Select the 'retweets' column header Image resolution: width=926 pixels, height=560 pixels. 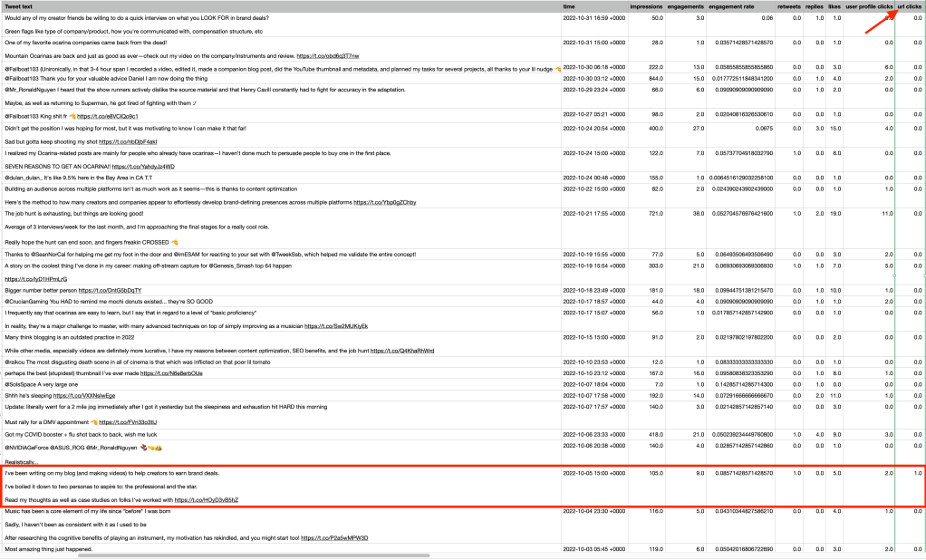tap(789, 6)
